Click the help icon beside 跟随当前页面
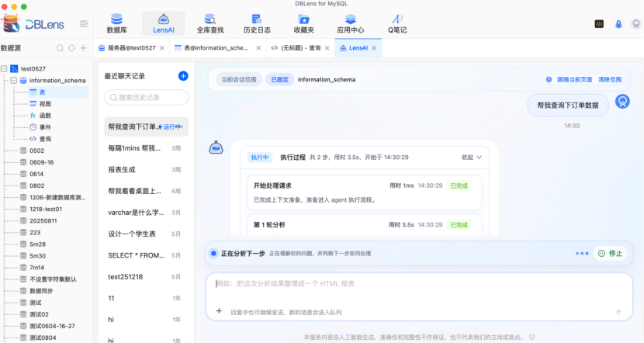The width and height of the screenshot is (644, 343). (x=549, y=80)
